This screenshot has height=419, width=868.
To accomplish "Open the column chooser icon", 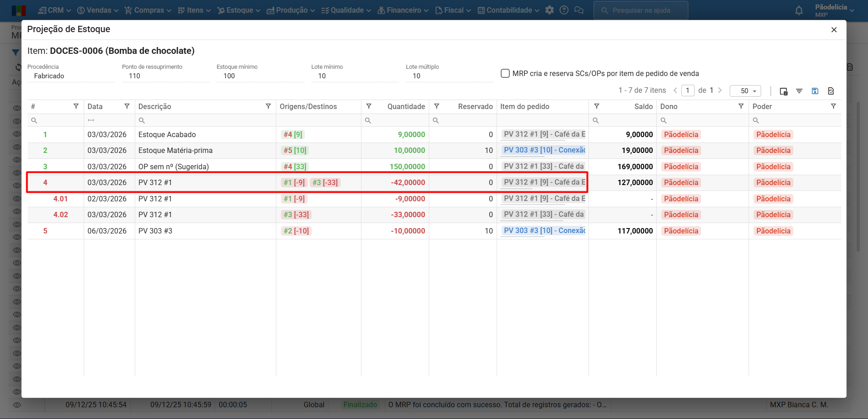I will pos(783,91).
